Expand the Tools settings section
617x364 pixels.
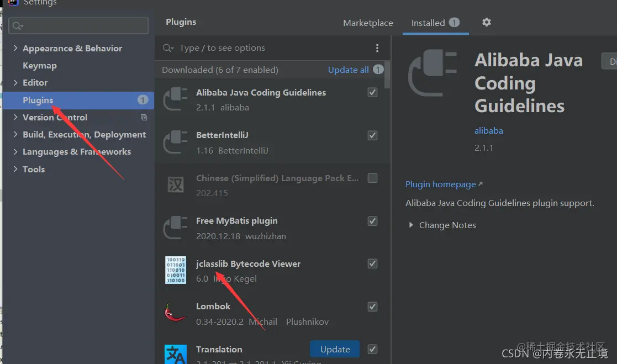pos(15,169)
